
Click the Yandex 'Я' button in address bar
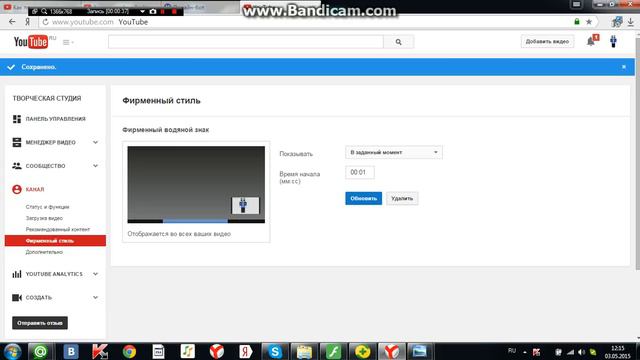(27, 22)
